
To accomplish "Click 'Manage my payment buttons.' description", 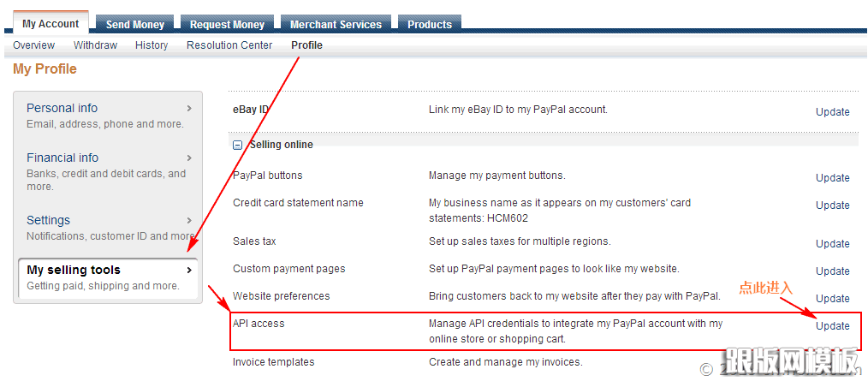I will click(x=497, y=176).
